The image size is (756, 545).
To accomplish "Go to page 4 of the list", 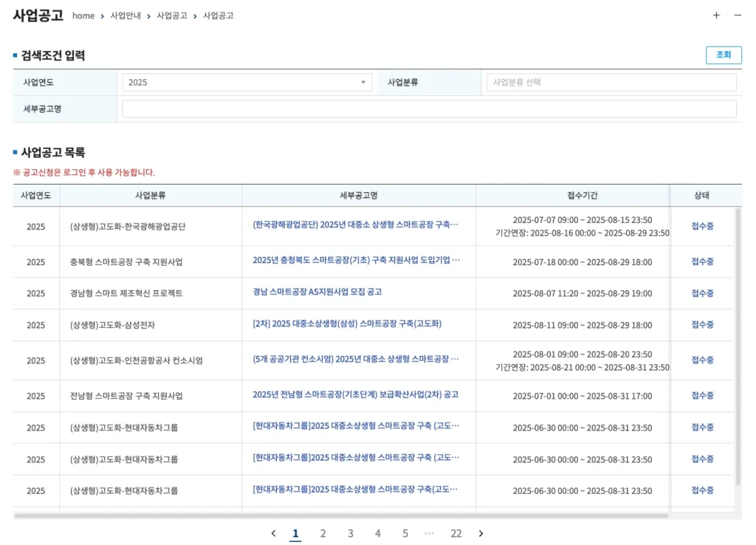I will click(x=378, y=533).
